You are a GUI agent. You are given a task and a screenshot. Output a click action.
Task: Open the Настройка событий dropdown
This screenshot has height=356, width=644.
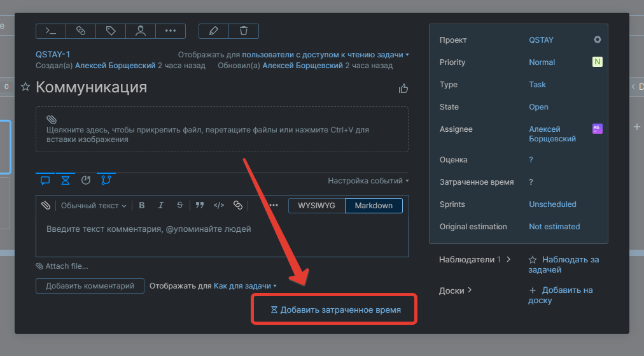368,181
